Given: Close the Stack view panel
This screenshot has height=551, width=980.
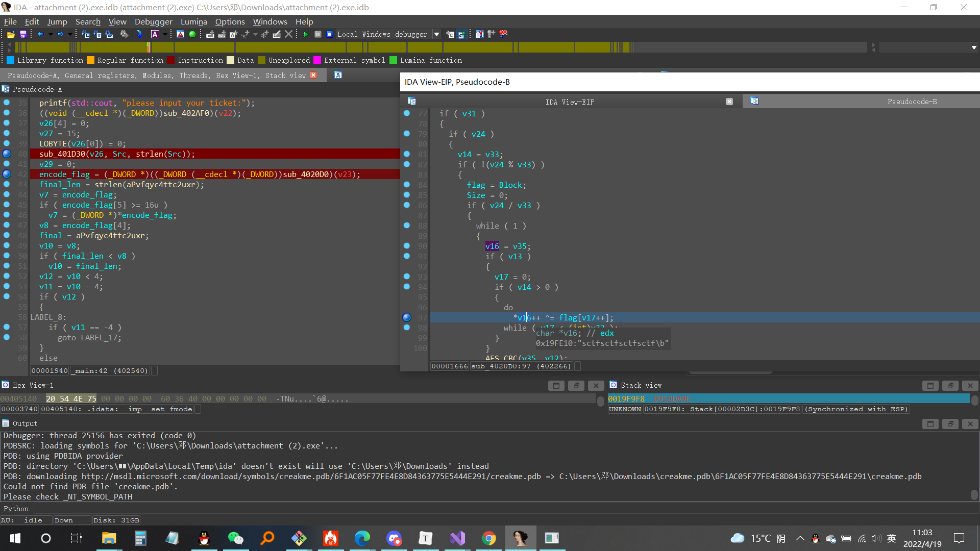Looking at the screenshot, I should point(970,386).
